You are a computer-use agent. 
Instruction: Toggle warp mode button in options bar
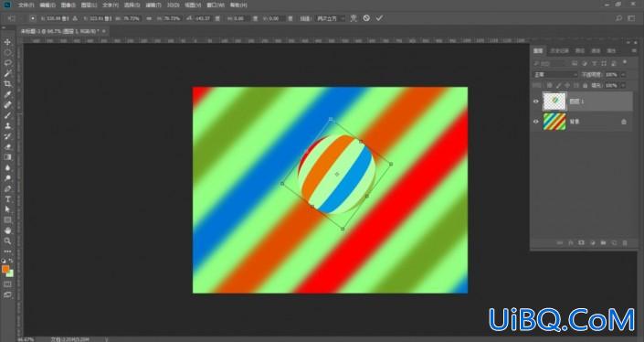coord(354,18)
